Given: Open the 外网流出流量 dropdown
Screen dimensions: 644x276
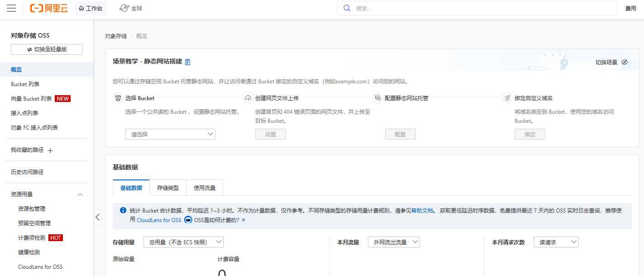Looking at the screenshot, I should pyautogui.click(x=394, y=242).
